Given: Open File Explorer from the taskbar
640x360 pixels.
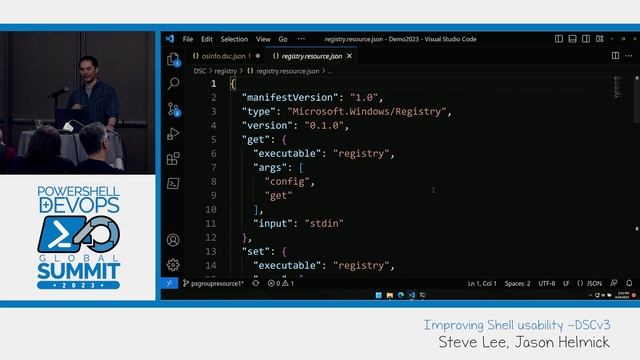Looking at the screenshot, I should click(390, 295).
